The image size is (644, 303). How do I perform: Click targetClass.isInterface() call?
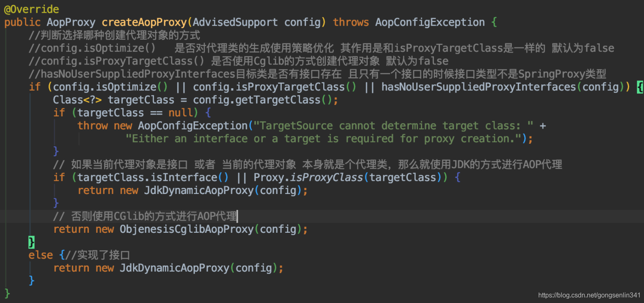153,178
